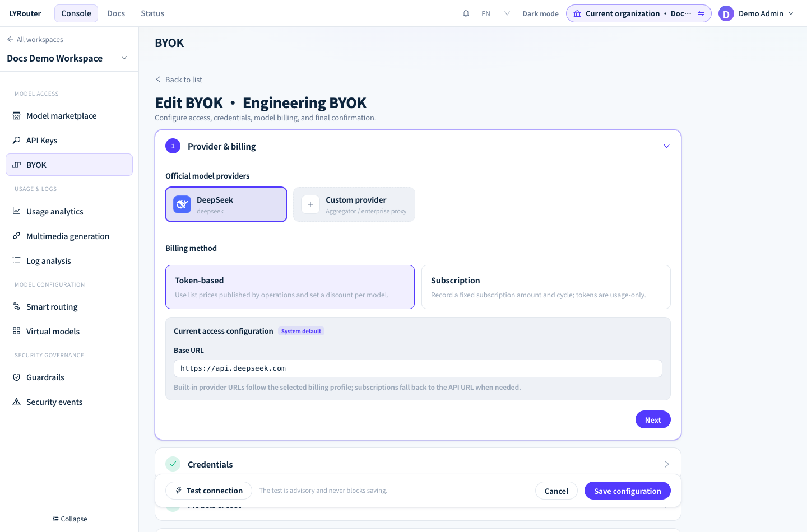The image size is (807, 532).
Task: Click the organization switch arrows icon
Action: click(701, 13)
